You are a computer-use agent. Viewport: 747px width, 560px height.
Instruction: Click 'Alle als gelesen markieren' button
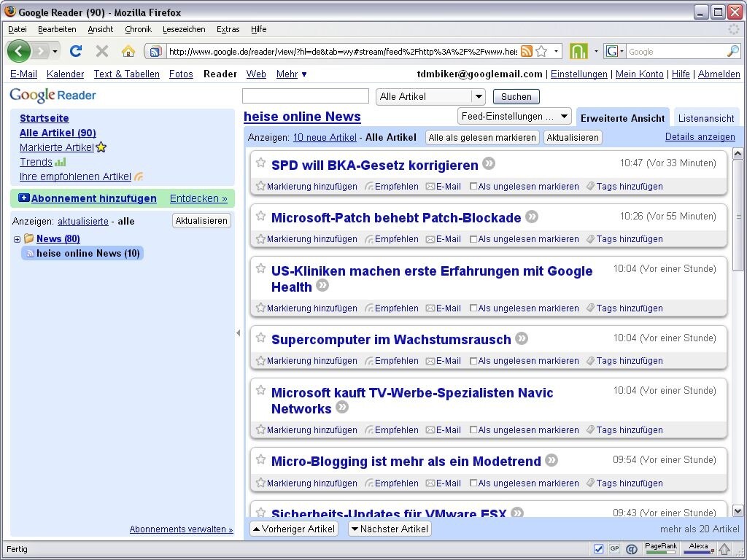pyautogui.click(x=481, y=137)
